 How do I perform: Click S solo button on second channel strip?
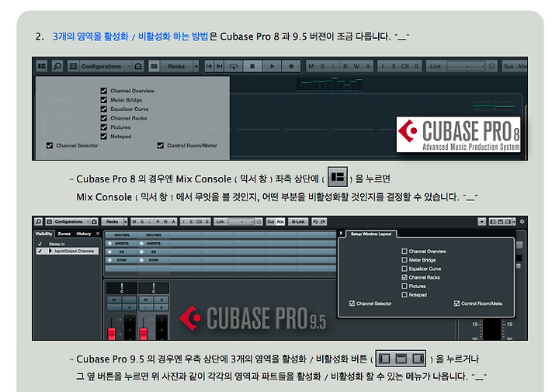tap(161, 300)
